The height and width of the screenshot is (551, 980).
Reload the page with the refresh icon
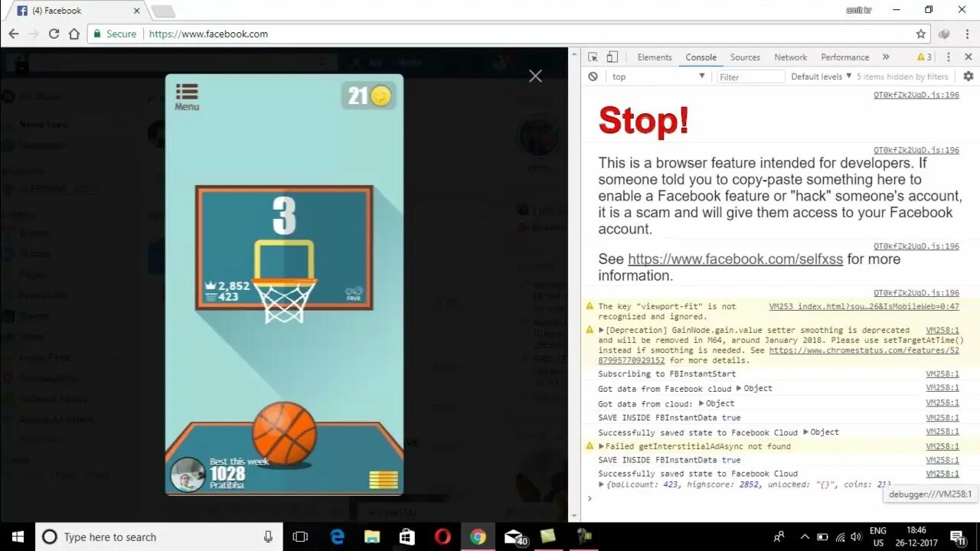click(54, 34)
